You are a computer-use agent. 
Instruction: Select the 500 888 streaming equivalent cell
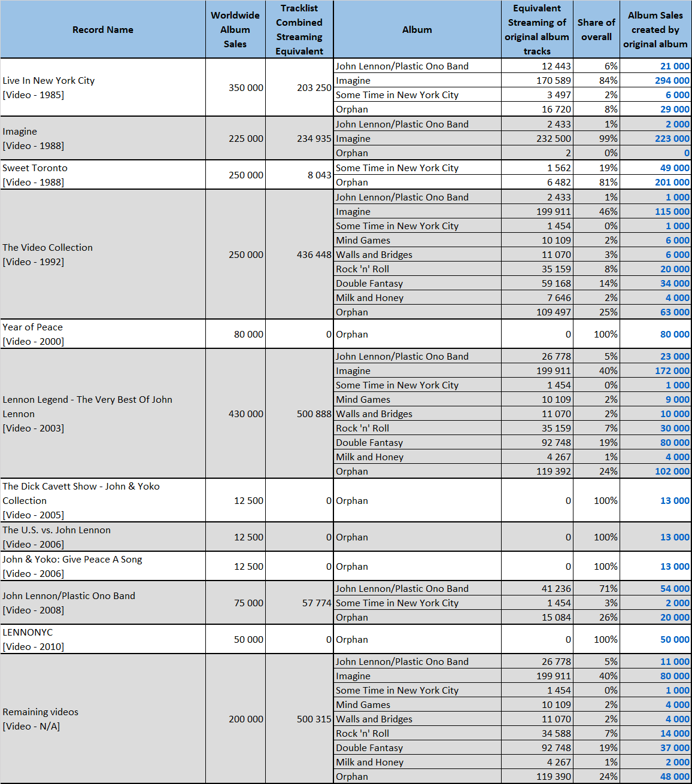(x=299, y=414)
